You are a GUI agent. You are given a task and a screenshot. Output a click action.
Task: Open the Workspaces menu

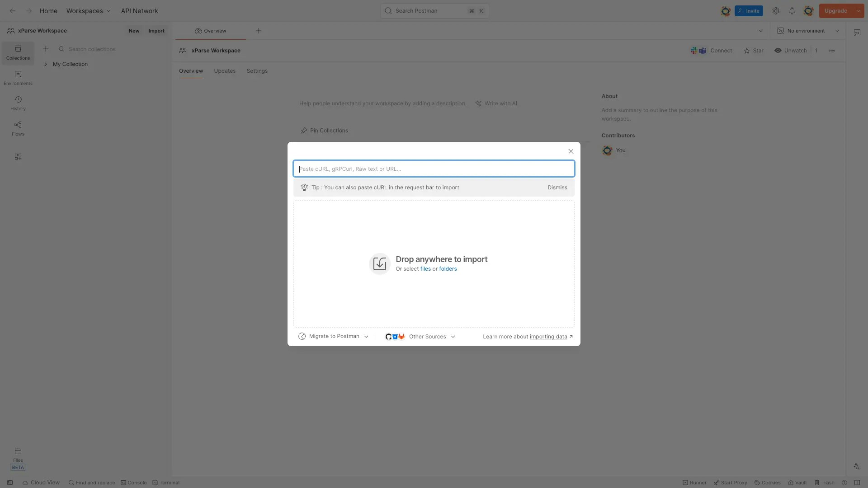coord(88,11)
